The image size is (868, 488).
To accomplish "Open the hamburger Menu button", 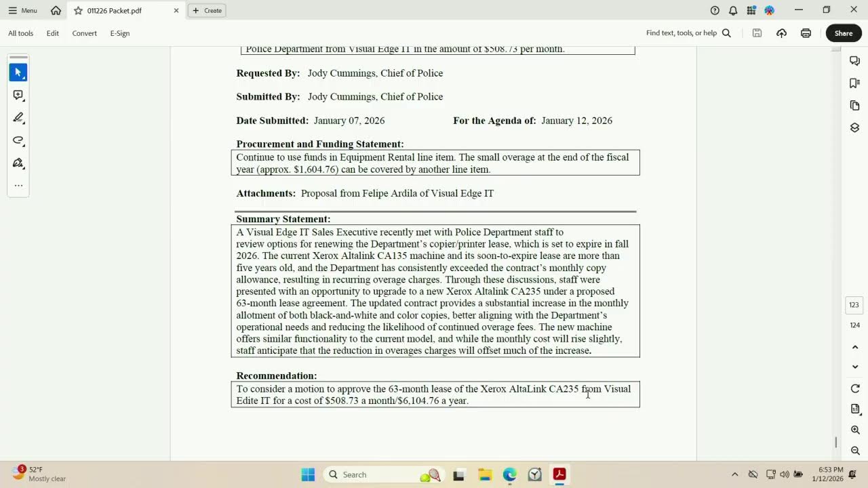I will click(x=22, y=10).
